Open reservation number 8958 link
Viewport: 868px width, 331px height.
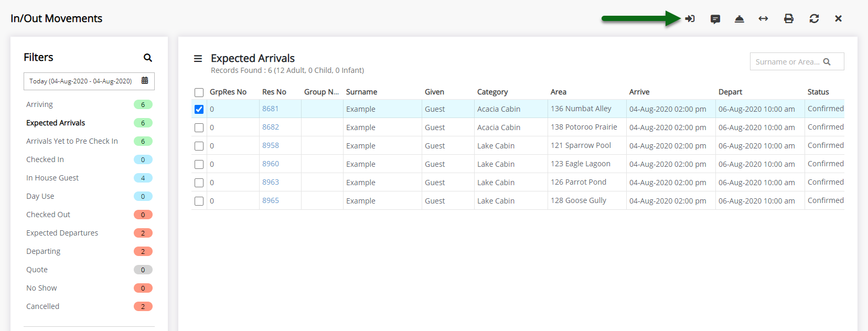[271, 145]
